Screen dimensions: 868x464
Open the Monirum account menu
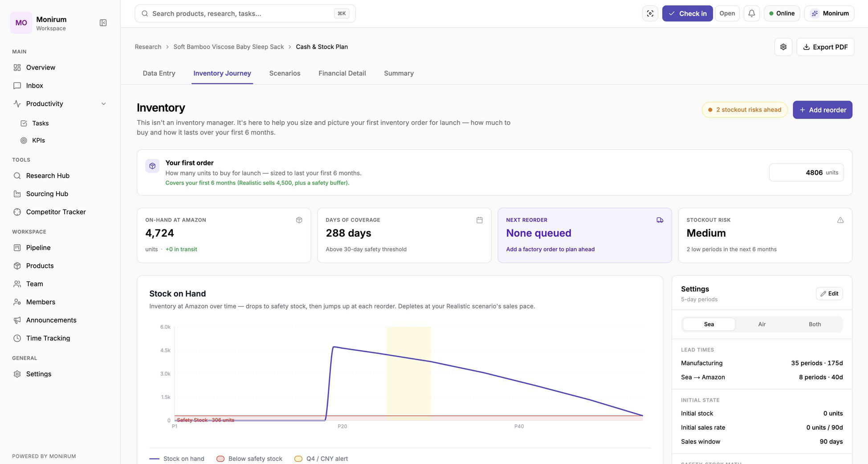(829, 13)
